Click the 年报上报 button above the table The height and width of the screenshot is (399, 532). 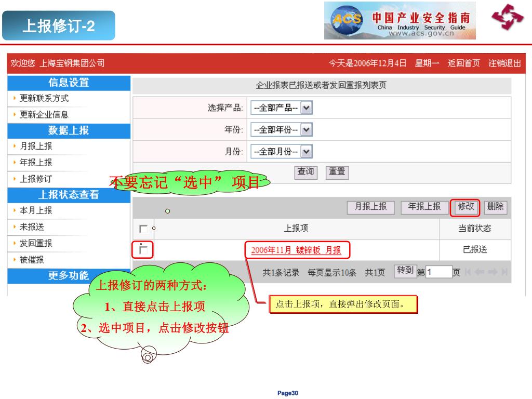tap(424, 207)
